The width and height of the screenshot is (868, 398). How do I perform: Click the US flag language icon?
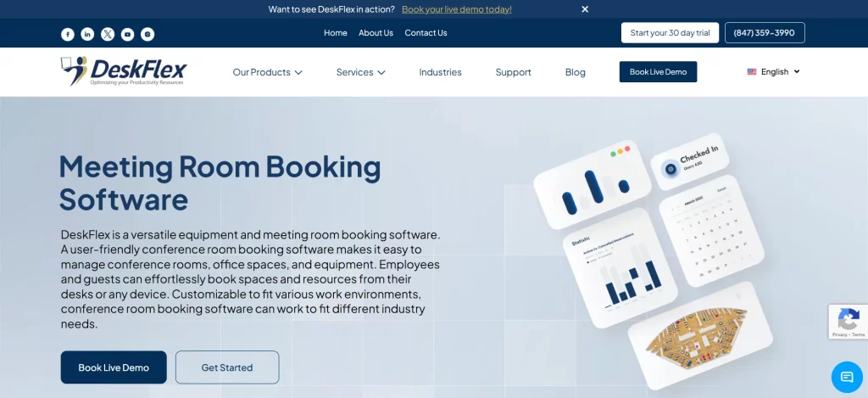click(x=752, y=71)
